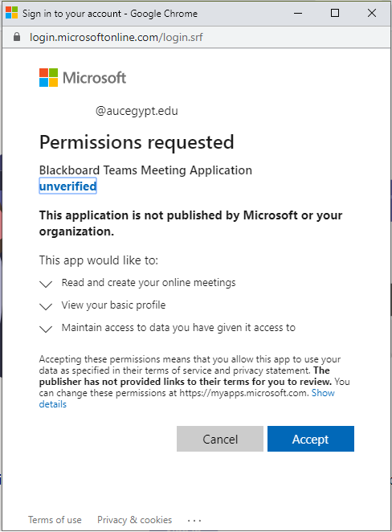Close the sign-in popup window
The width and height of the screenshot is (392, 532).
[x=372, y=13]
